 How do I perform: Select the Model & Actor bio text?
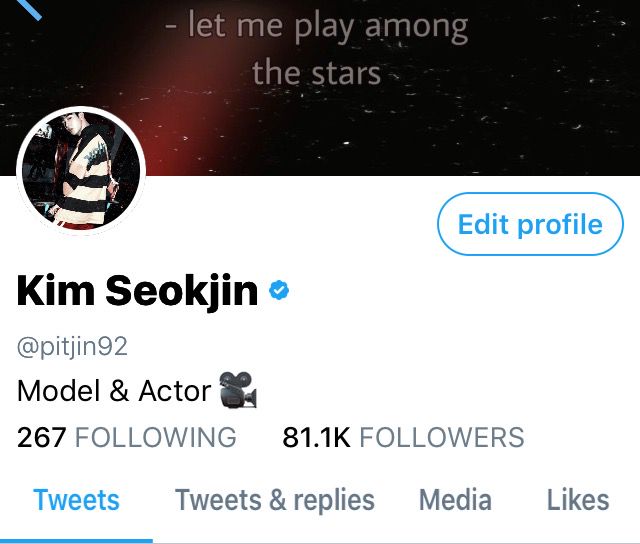(114, 391)
